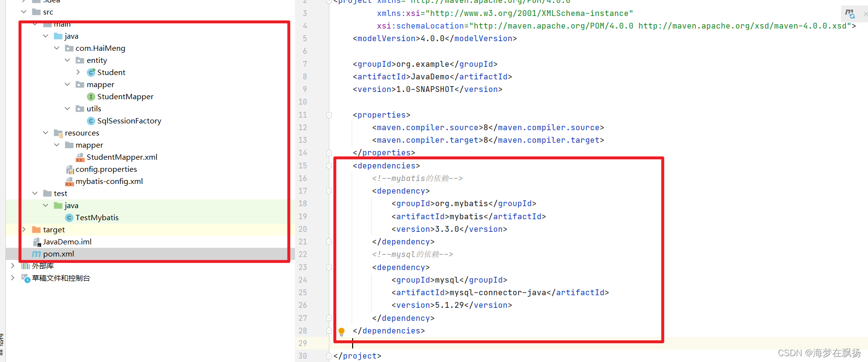This screenshot has width=868, height=362.
Task: Collapse the src folder
Action: pyautogui.click(x=24, y=12)
